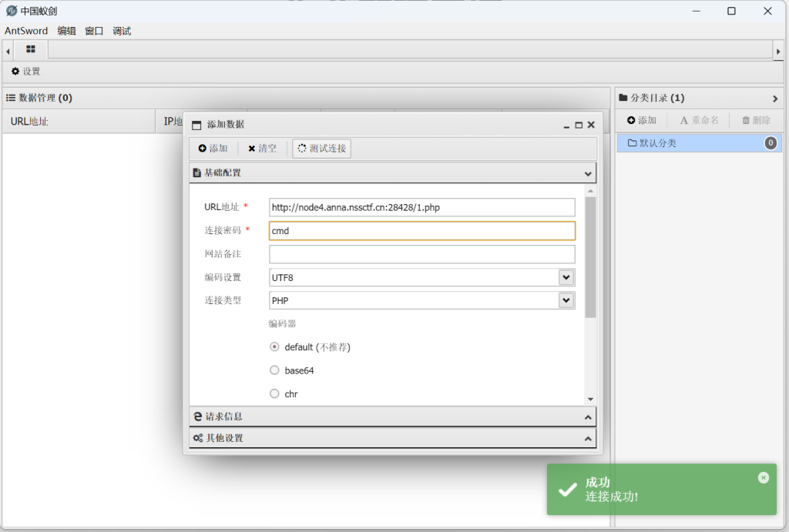This screenshot has width=789, height=532.
Task: Select the base64 encoder radio button
Action: (274, 370)
